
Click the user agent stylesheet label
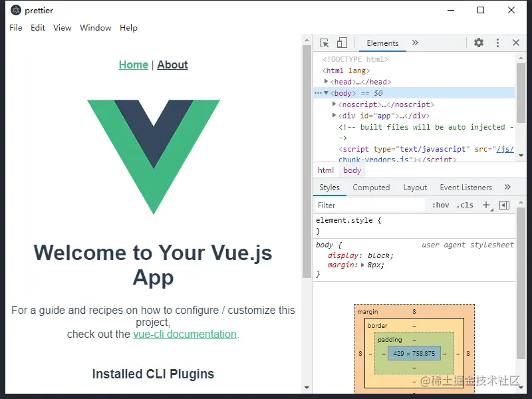coord(467,245)
